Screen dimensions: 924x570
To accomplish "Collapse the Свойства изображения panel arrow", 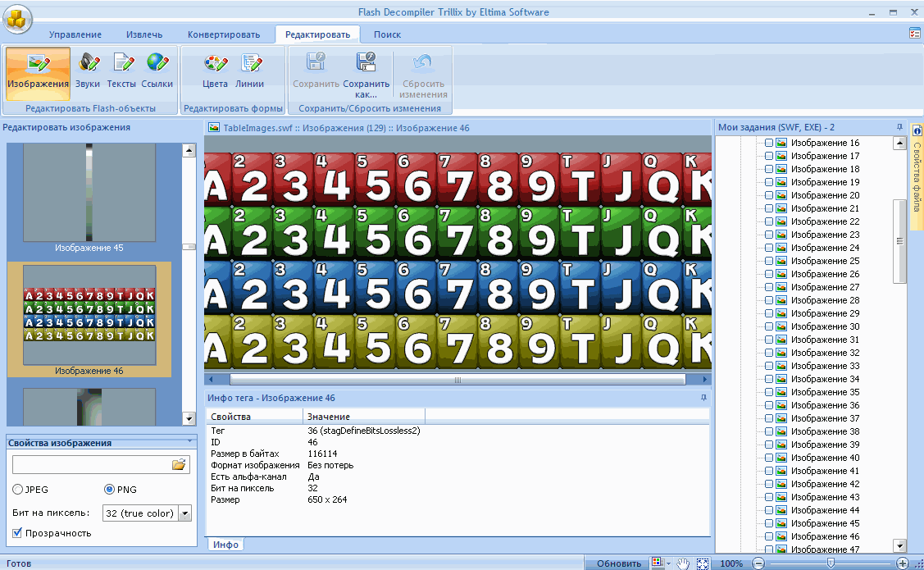I will 189,441.
